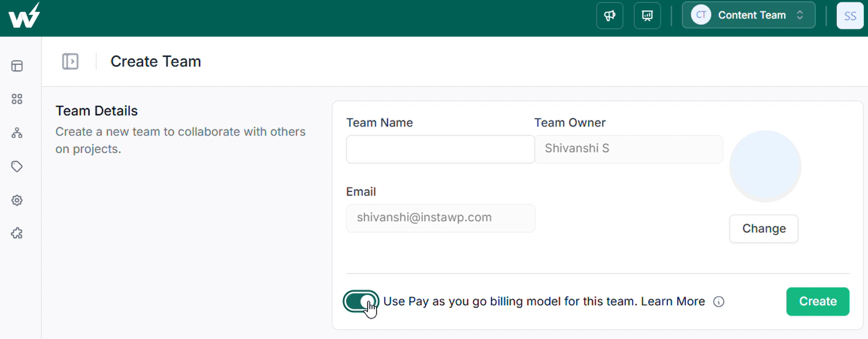The height and width of the screenshot is (339, 868).
Task: Open the SS user profile menu
Action: click(x=850, y=16)
